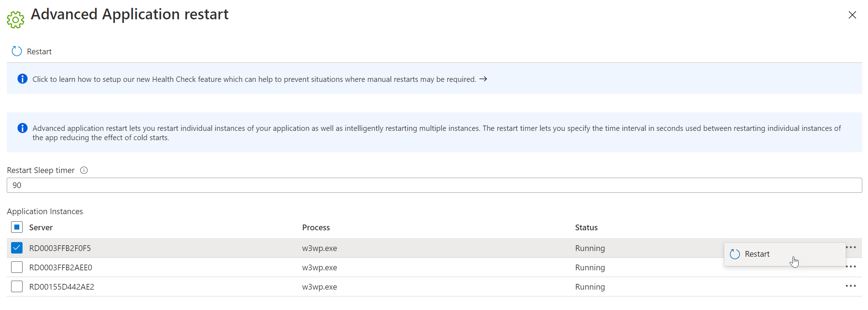This screenshot has width=868, height=310.
Task: Select server name RD00155D442AE2
Action: point(62,287)
